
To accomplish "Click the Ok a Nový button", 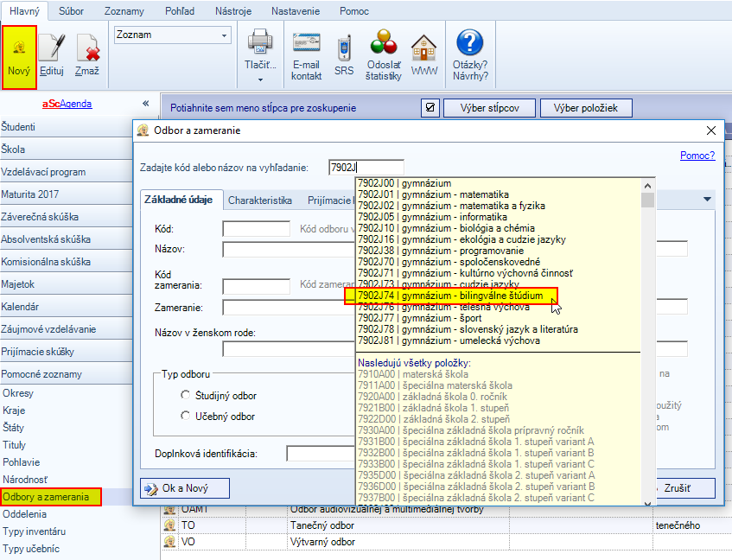I will 185,488.
